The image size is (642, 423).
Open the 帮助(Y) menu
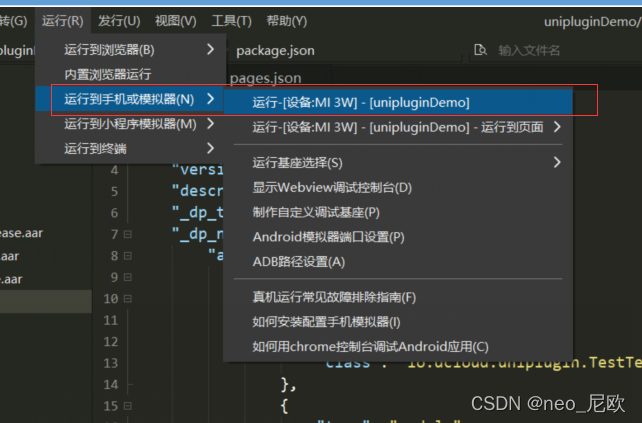[287, 20]
